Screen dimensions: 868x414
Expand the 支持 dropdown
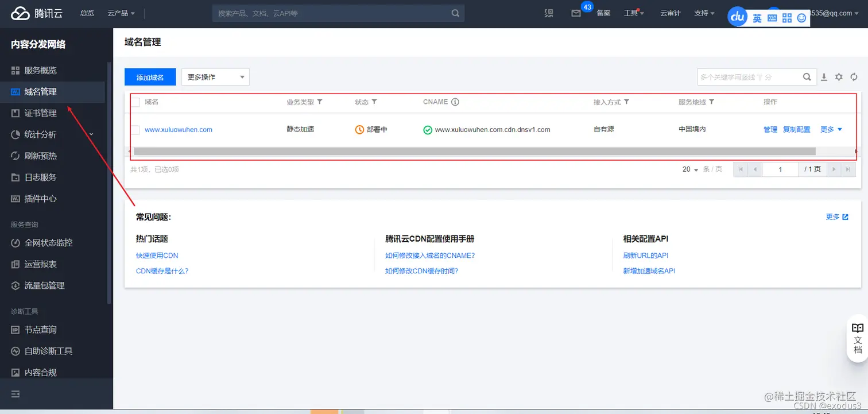coord(704,13)
